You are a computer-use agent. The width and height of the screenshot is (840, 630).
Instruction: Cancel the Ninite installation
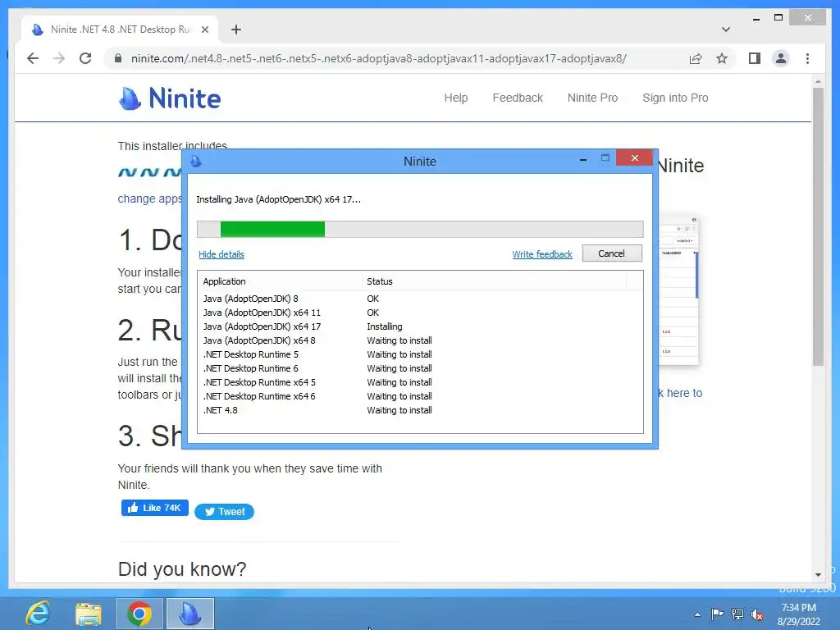[x=612, y=253]
